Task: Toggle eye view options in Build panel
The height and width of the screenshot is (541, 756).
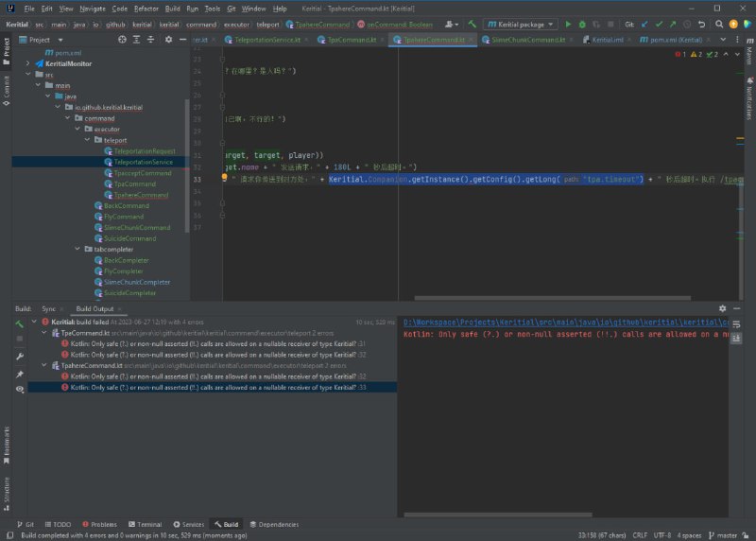Action: coord(19,389)
